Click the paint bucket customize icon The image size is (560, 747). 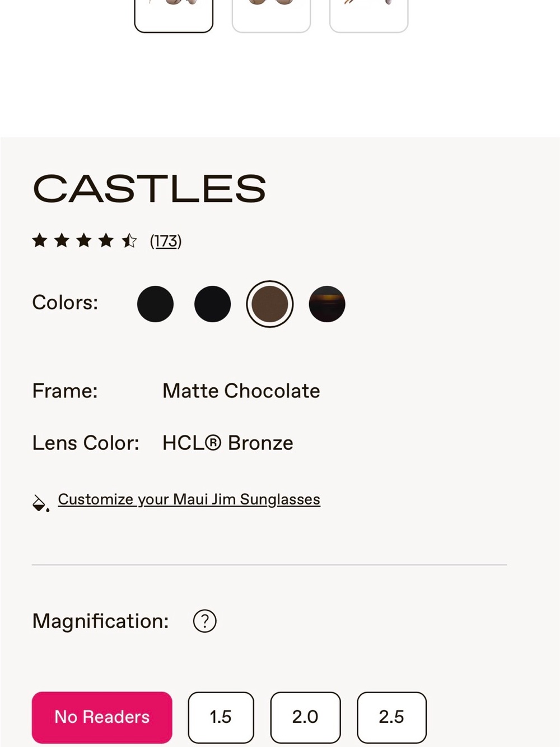click(40, 503)
